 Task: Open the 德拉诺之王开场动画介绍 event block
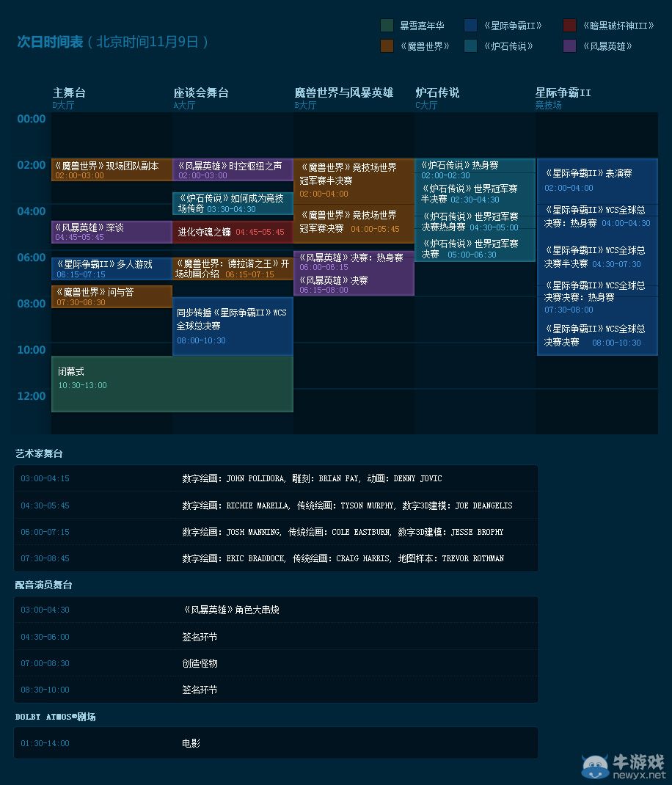233,269
